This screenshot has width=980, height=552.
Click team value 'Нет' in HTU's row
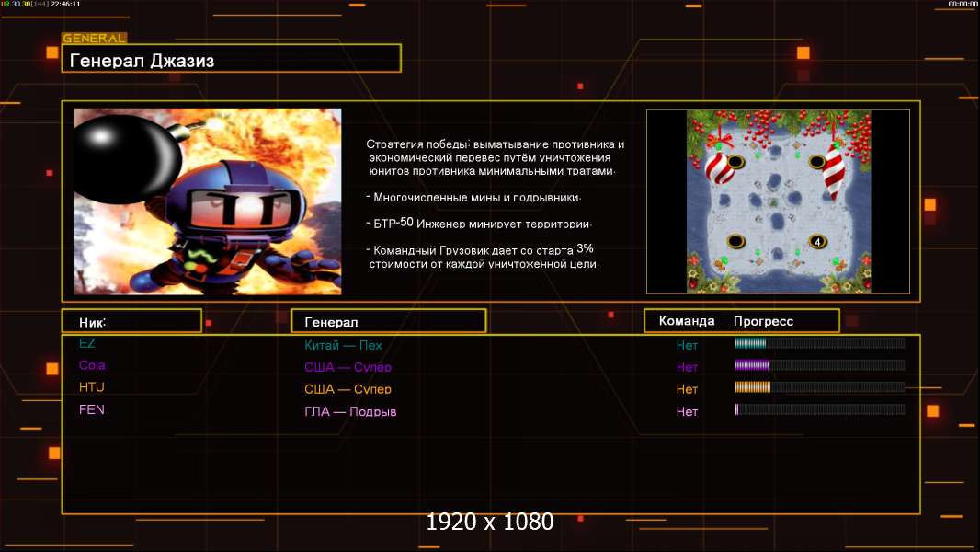pos(686,389)
